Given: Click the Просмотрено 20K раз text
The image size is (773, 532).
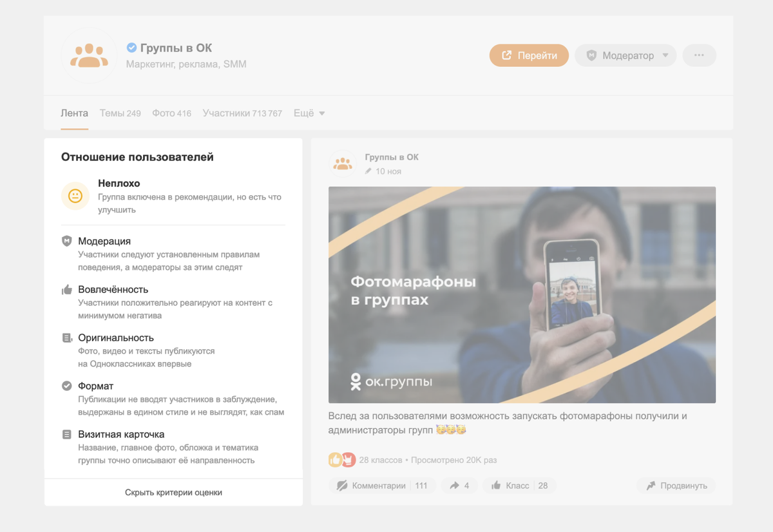Looking at the screenshot, I should 454,460.
